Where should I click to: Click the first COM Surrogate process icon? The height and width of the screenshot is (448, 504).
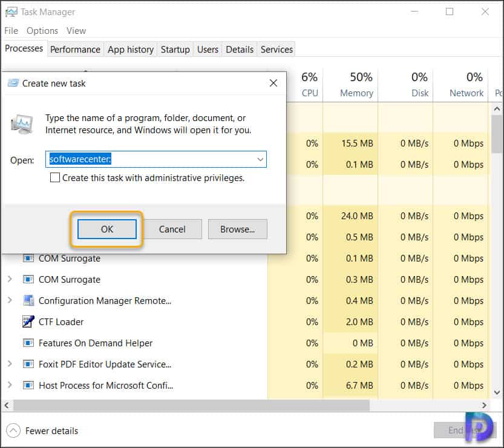[28, 259]
